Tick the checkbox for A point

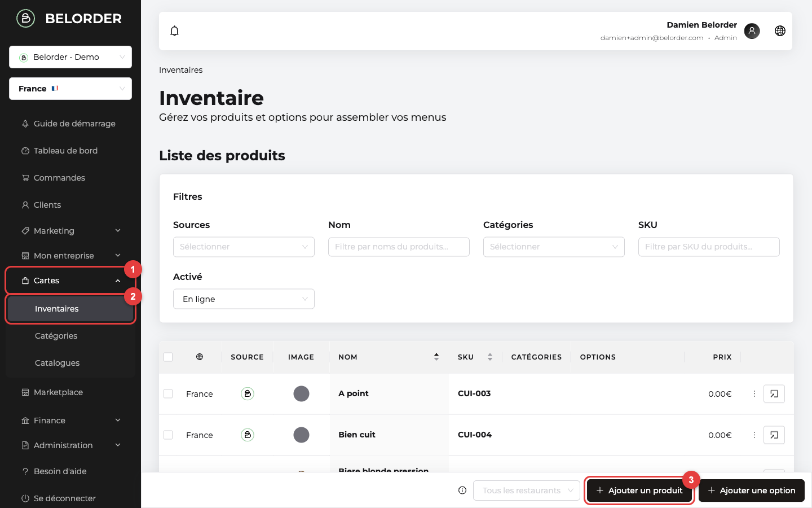pos(168,394)
